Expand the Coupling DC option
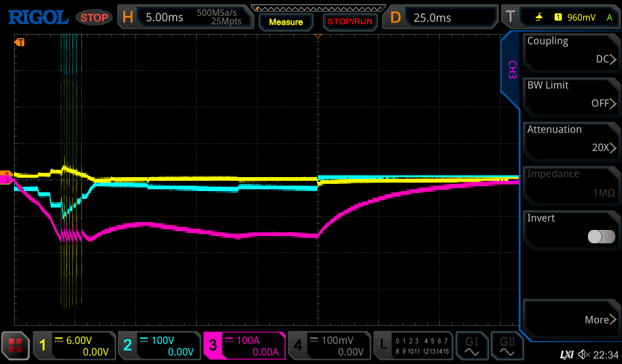 tap(570, 51)
